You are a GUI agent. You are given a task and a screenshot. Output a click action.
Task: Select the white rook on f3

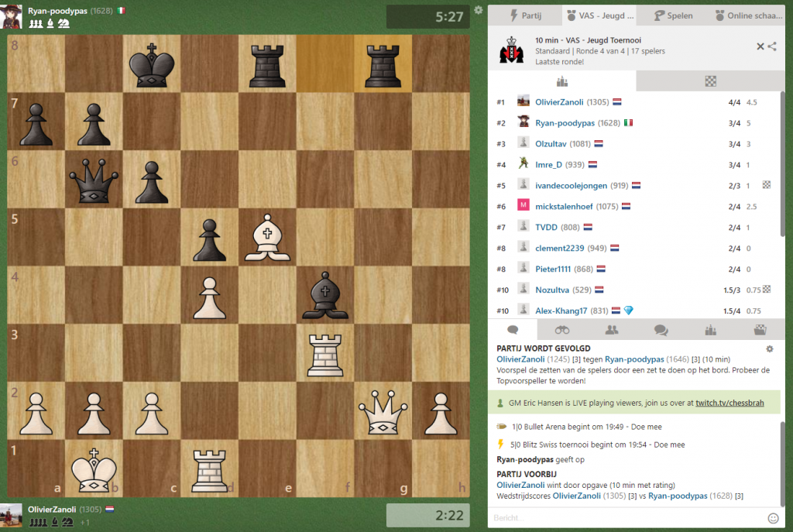point(325,354)
